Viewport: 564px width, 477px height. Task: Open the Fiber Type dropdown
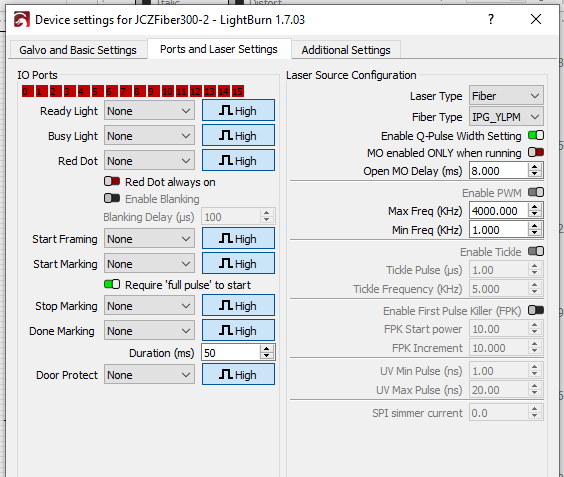(x=506, y=117)
